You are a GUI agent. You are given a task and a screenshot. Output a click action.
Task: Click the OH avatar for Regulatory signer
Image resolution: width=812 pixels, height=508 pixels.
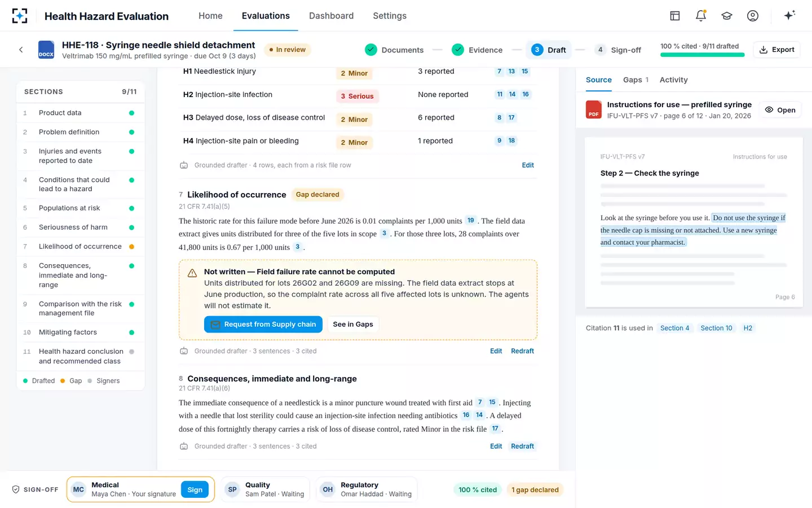pyautogui.click(x=328, y=489)
